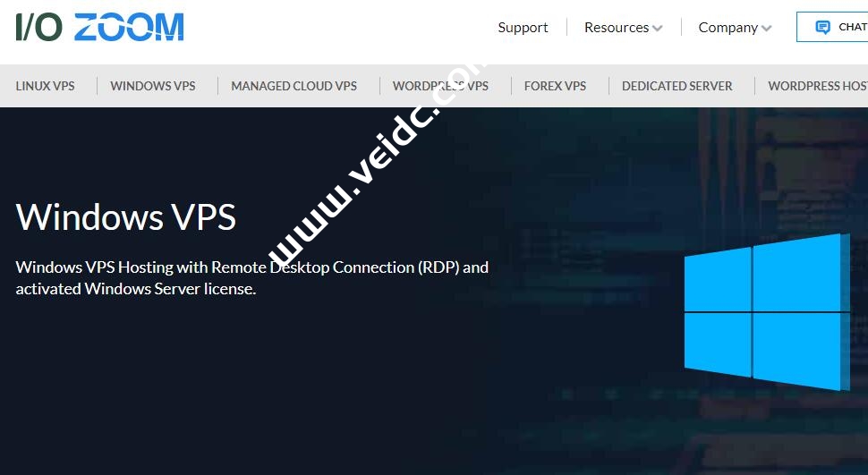Image resolution: width=868 pixels, height=475 pixels.
Task: Click the Windows logo graphic
Action: [767, 311]
